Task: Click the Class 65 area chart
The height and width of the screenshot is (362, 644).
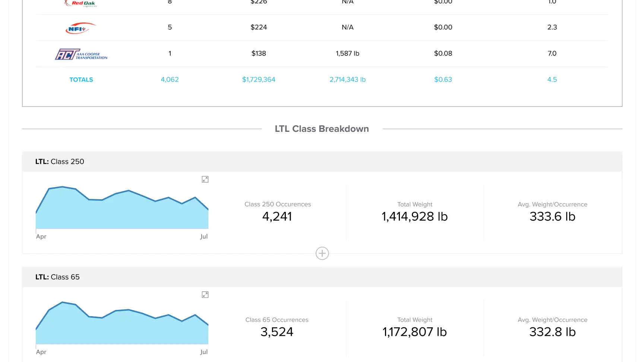Action: [x=122, y=323]
